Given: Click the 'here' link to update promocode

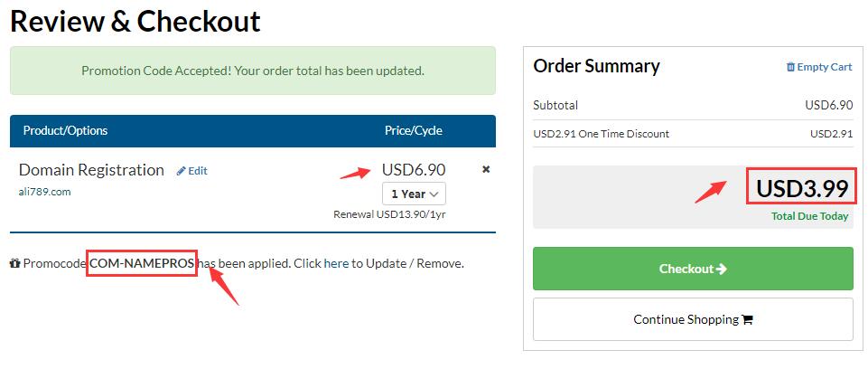Looking at the screenshot, I should pyautogui.click(x=336, y=264).
